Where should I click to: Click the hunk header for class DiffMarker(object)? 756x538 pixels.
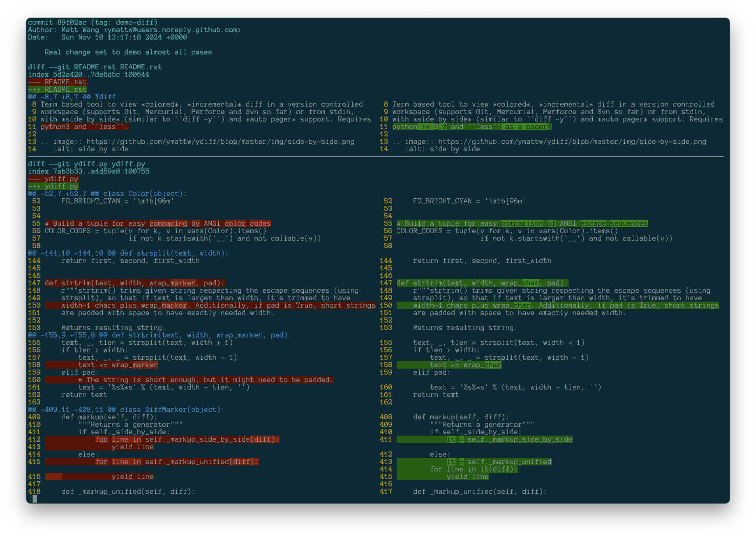pyautogui.click(x=126, y=410)
